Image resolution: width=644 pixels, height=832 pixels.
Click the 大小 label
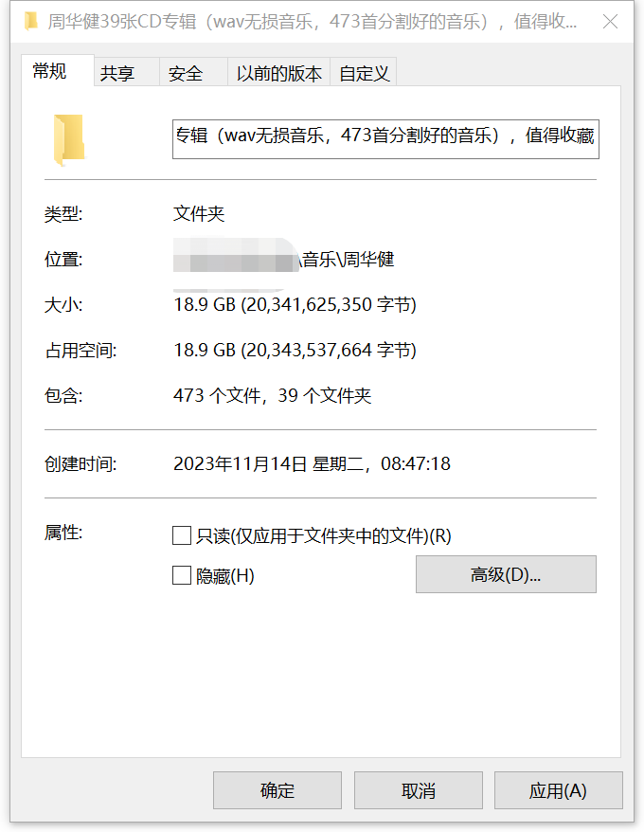pos(63,305)
